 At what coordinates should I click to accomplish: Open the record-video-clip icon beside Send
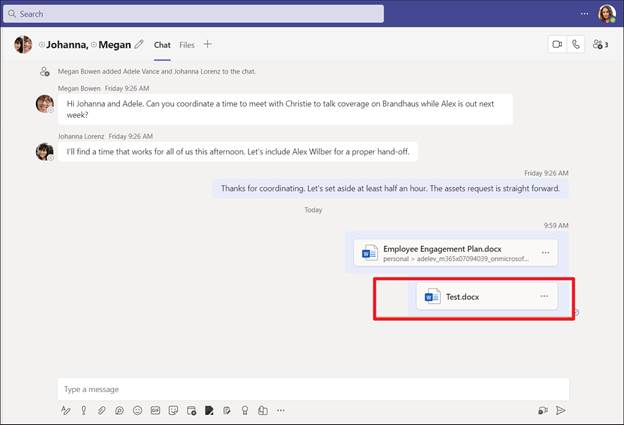pos(543,410)
